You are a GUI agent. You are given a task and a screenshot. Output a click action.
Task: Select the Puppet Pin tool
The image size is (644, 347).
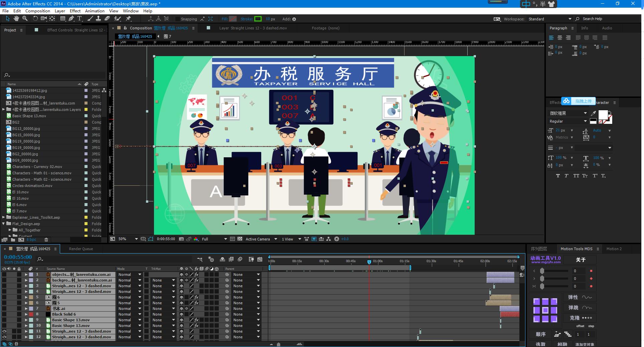coord(128,19)
